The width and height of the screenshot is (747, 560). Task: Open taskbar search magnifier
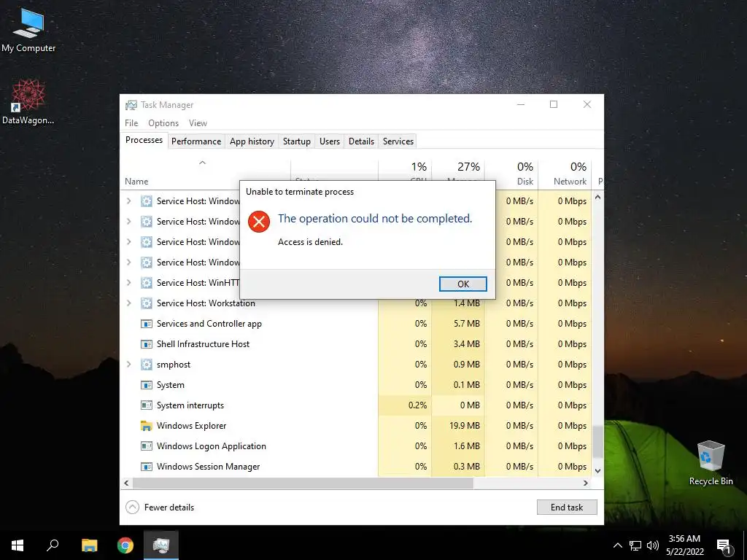pyautogui.click(x=53, y=545)
